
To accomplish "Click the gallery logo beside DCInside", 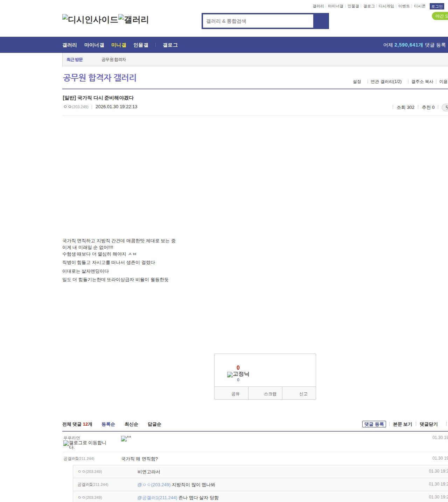I will pos(133,20).
